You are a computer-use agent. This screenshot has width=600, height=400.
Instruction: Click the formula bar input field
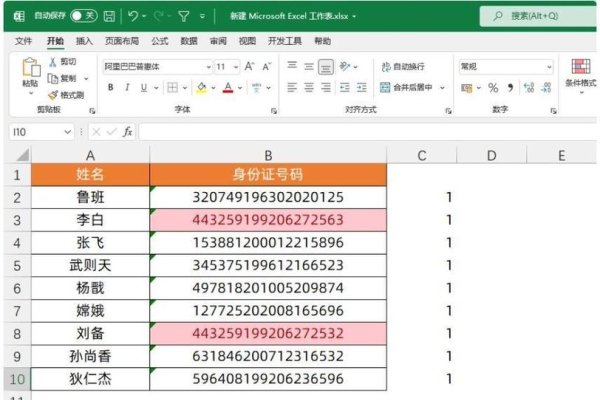point(368,132)
